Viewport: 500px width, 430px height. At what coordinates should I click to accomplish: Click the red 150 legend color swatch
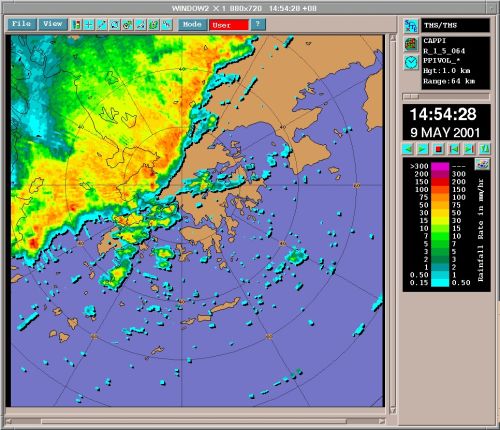(x=440, y=182)
